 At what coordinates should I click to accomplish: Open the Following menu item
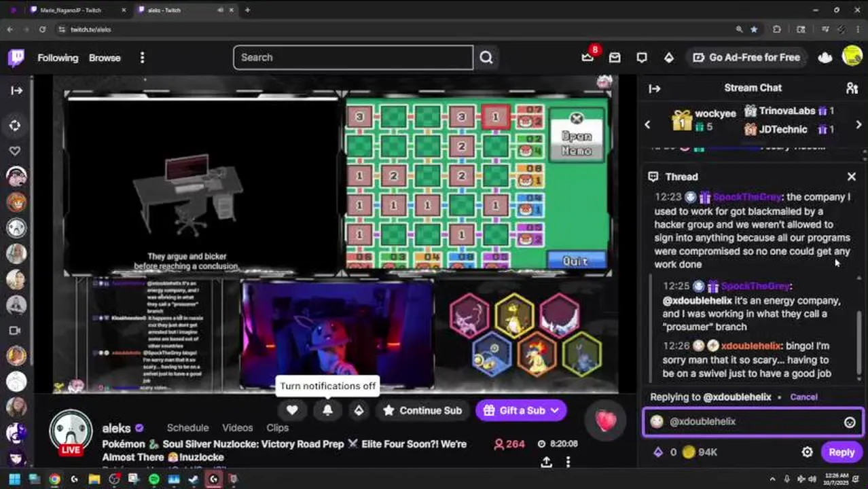click(x=58, y=58)
